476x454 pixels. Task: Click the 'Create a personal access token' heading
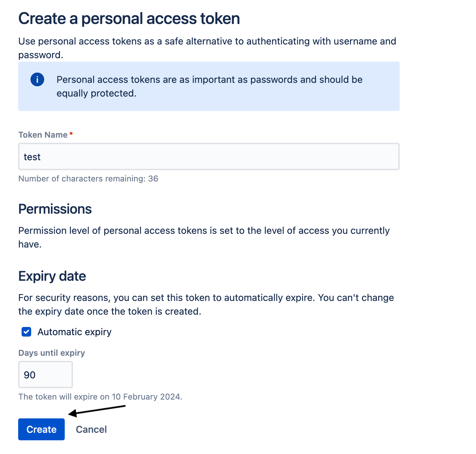(129, 18)
